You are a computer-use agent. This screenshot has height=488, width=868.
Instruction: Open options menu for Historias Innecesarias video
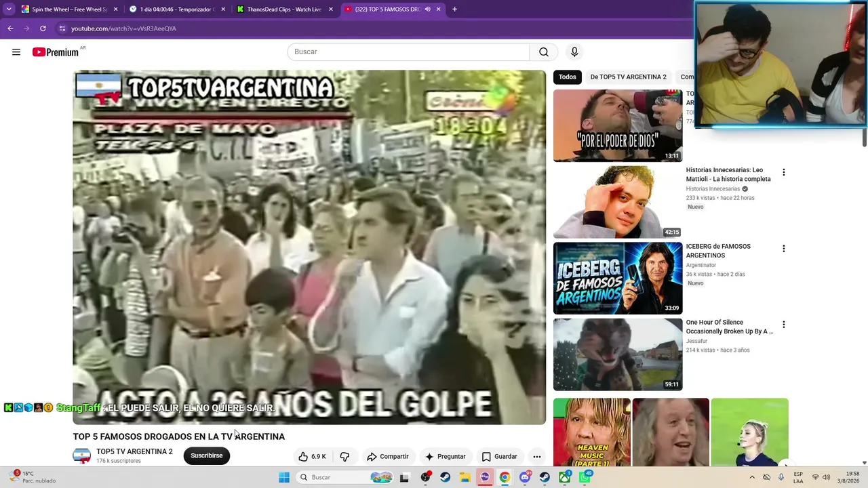(x=784, y=173)
